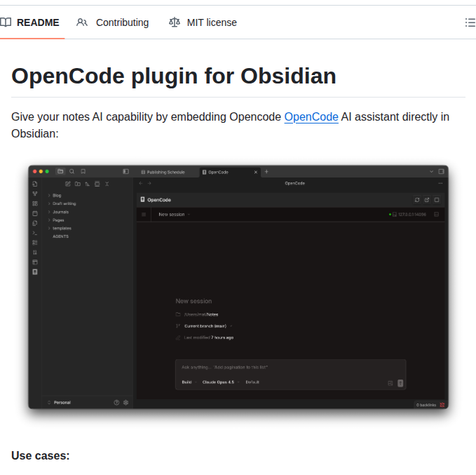Click the 'Last modified 7 hours ago' text
The height and width of the screenshot is (475, 476).
(208, 337)
